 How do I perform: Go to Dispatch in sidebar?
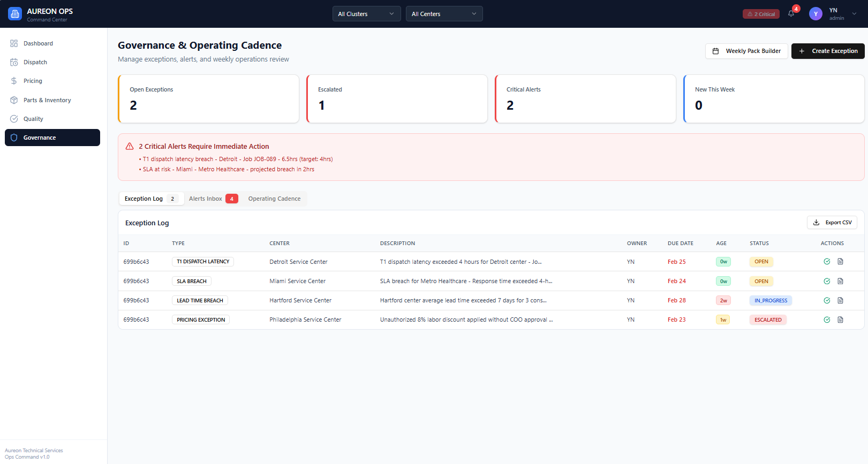click(52, 62)
